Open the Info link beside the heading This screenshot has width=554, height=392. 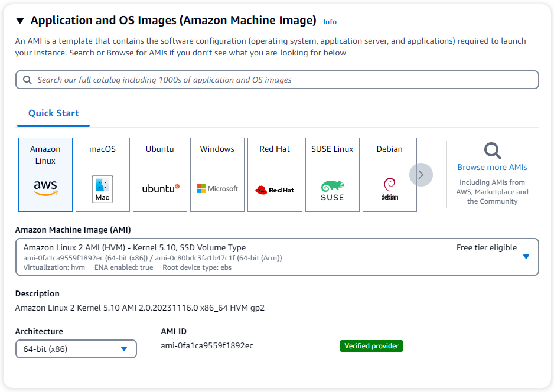(x=330, y=22)
